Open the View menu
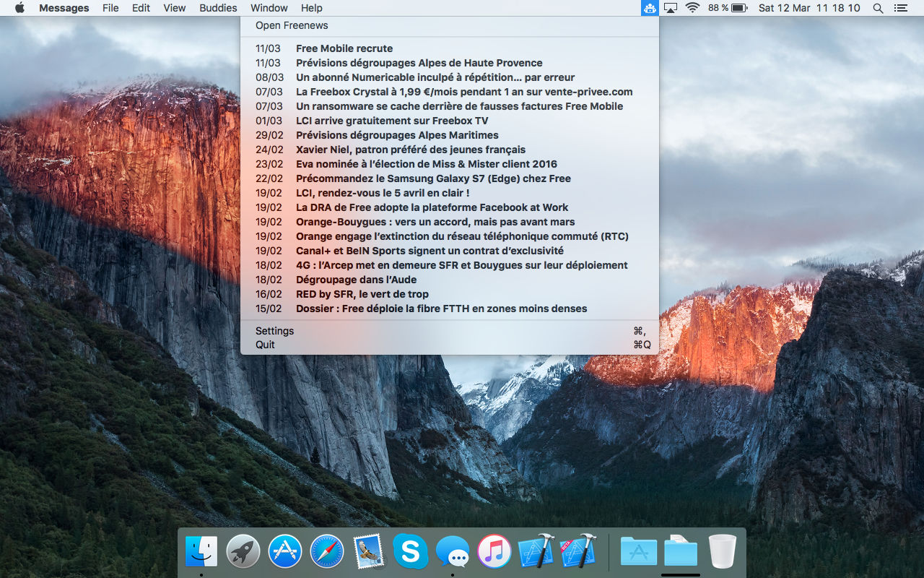 (x=175, y=8)
